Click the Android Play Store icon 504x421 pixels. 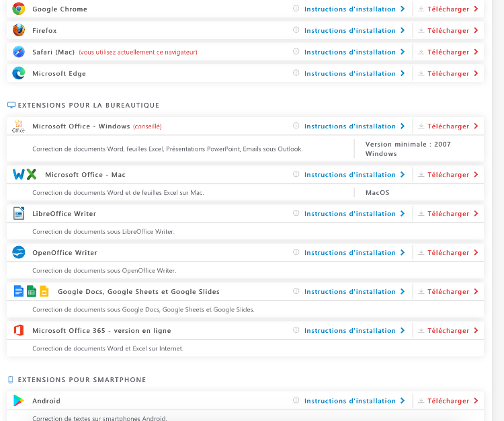pos(19,400)
